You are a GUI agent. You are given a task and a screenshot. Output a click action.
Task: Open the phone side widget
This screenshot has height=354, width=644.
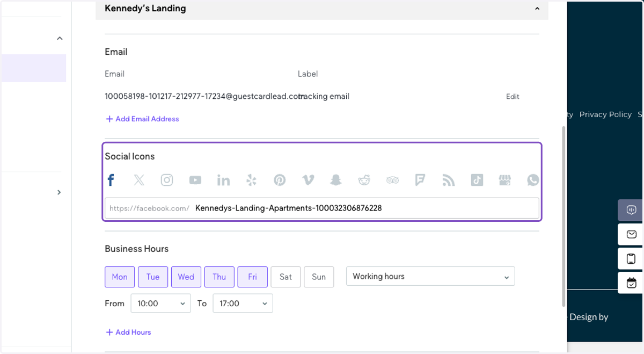click(631, 258)
